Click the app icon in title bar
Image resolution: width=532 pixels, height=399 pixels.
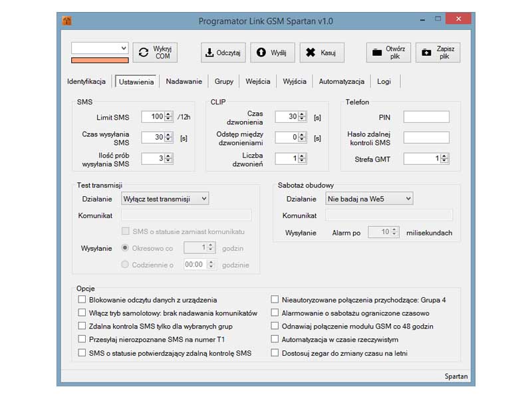(67, 21)
